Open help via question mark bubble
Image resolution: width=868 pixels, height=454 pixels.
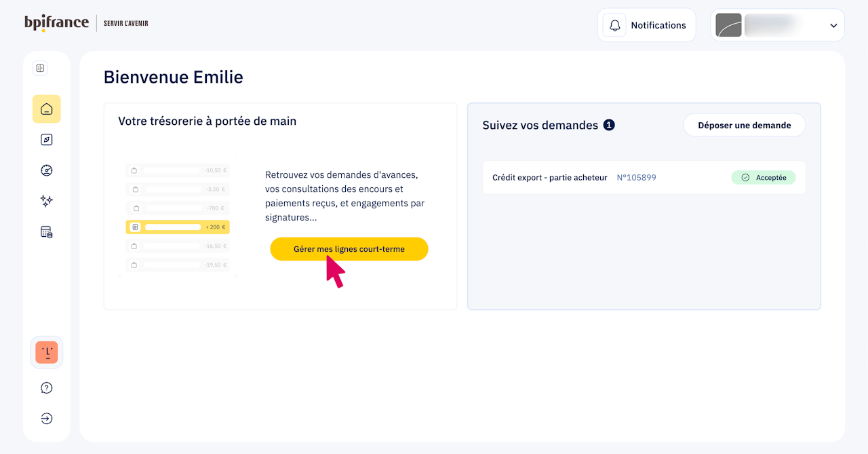pos(47,388)
